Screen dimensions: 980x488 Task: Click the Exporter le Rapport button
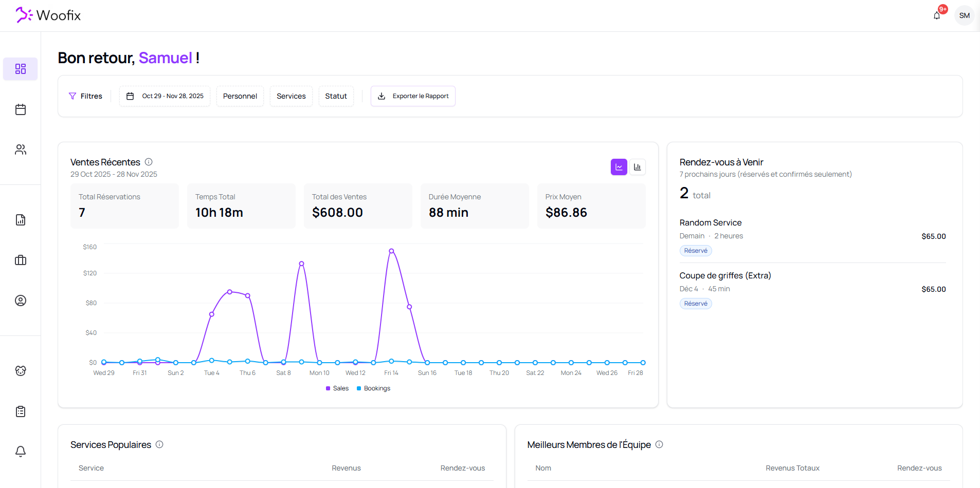point(412,96)
